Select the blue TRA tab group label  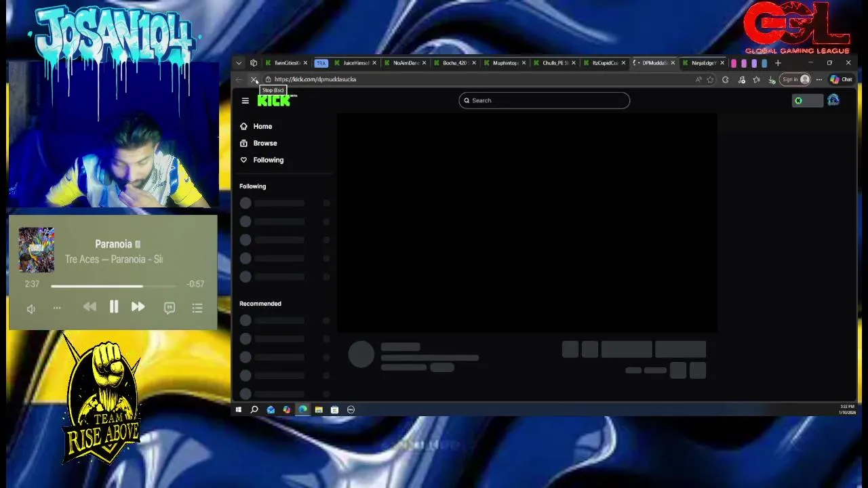click(x=321, y=63)
